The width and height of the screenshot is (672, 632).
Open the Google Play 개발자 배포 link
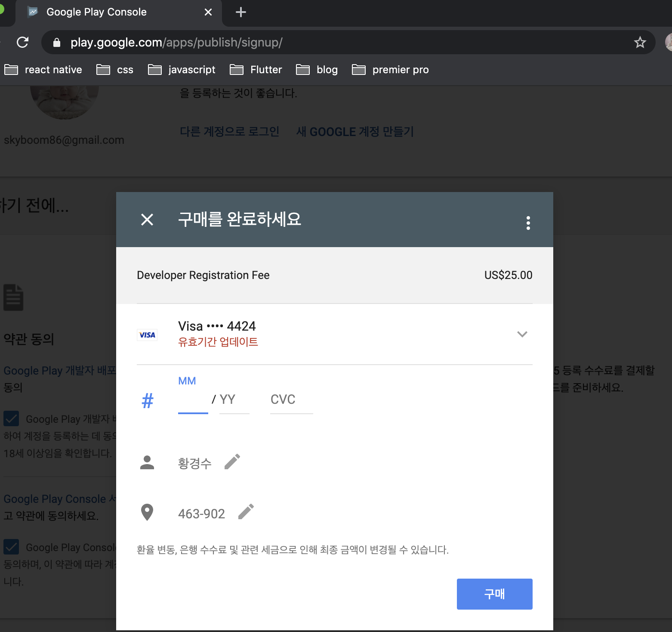click(x=60, y=371)
